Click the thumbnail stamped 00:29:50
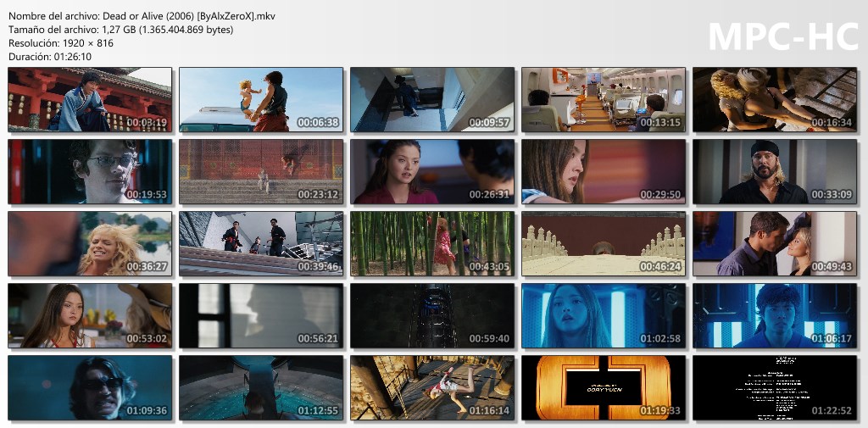The height and width of the screenshot is (428, 868). click(x=604, y=172)
